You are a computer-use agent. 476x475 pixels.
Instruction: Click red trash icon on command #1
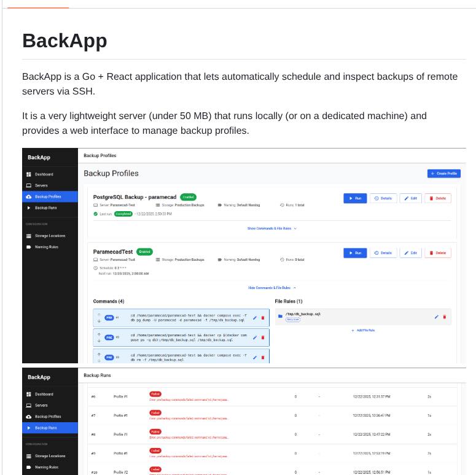263,317
